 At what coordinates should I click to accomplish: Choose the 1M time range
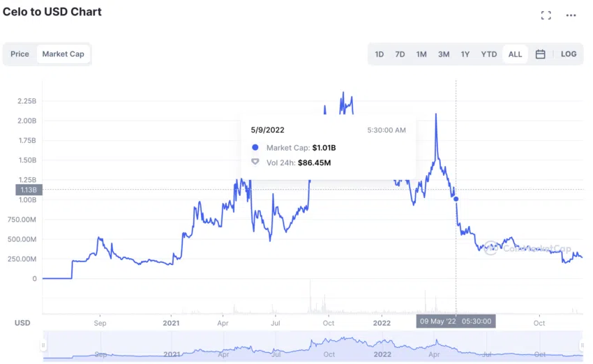click(x=421, y=54)
